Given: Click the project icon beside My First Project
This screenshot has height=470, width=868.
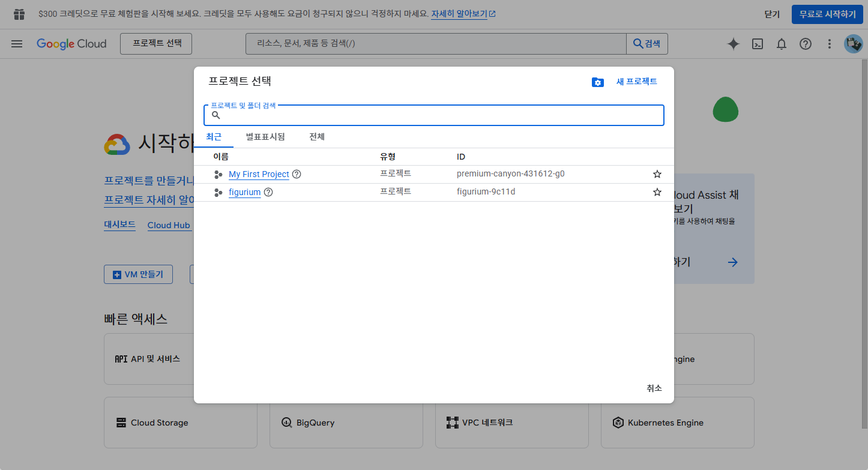Looking at the screenshot, I should pos(219,175).
